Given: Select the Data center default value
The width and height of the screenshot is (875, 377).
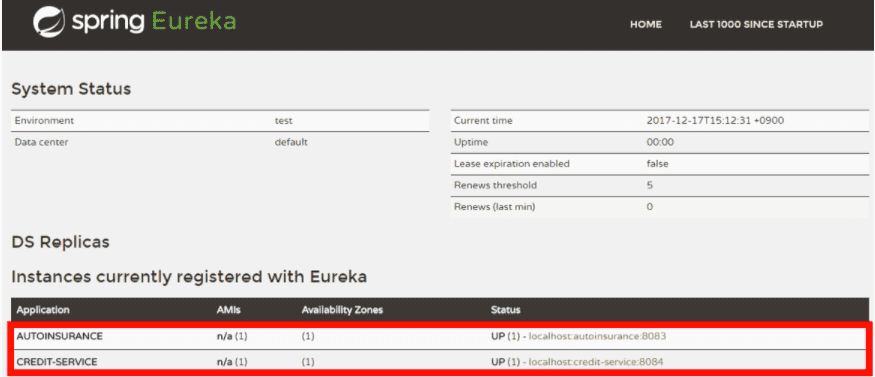Looking at the screenshot, I should tap(291, 142).
